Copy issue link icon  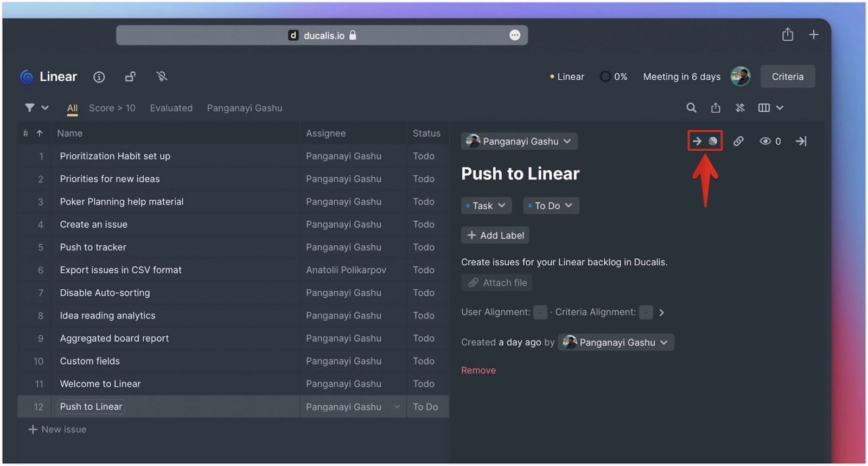[x=738, y=141]
